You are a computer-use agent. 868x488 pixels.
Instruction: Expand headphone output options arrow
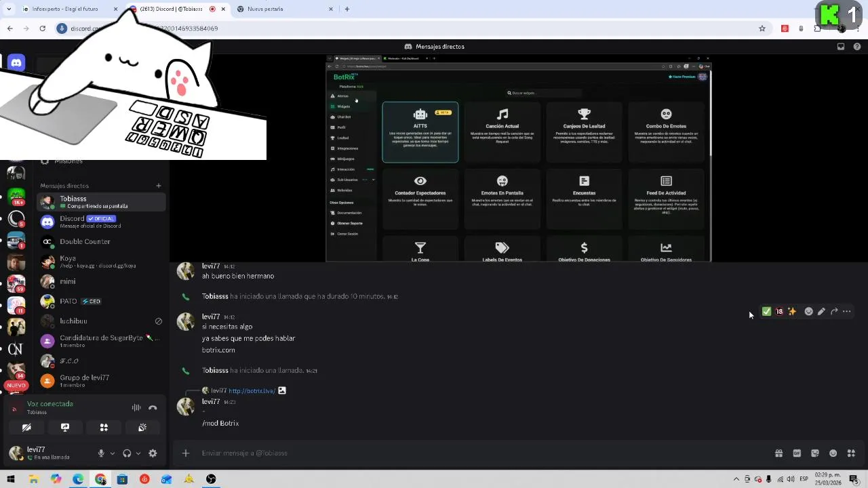tap(138, 453)
